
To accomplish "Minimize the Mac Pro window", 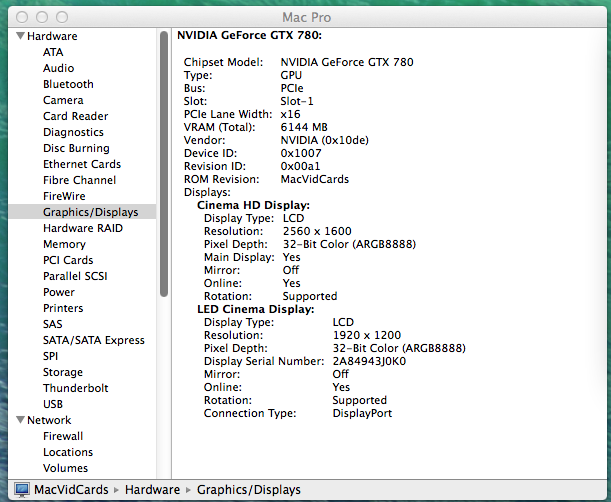I will pyautogui.click(x=42, y=17).
